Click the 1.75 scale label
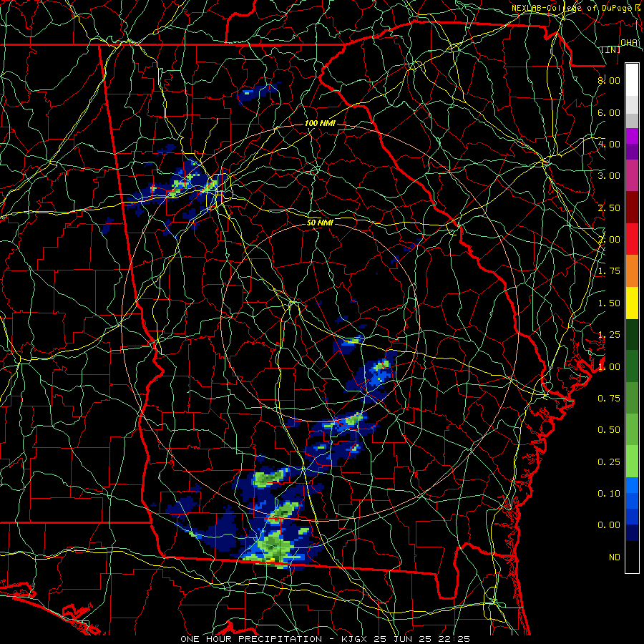The height and width of the screenshot is (644, 644). [609, 271]
